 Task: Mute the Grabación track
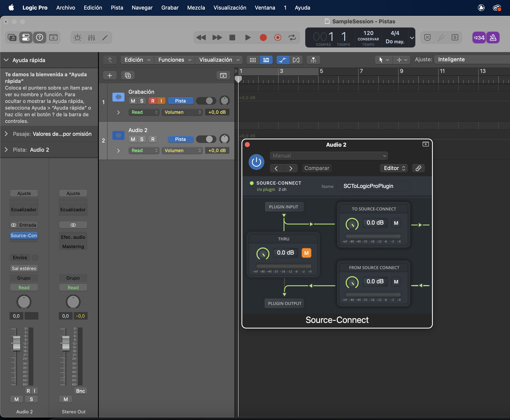pyautogui.click(x=133, y=101)
